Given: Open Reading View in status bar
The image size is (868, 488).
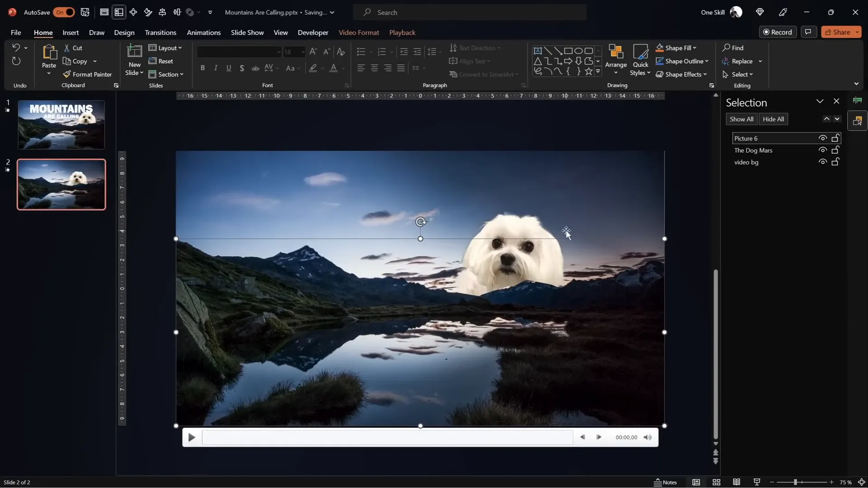Looking at the screenshot, I should point(736,482).
